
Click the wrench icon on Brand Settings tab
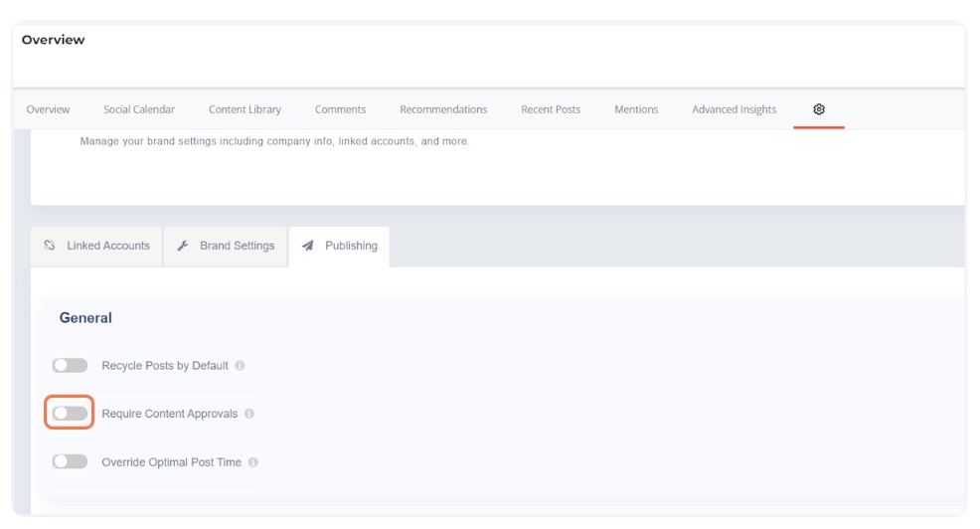pyautogui.click(x=183, y=246)
